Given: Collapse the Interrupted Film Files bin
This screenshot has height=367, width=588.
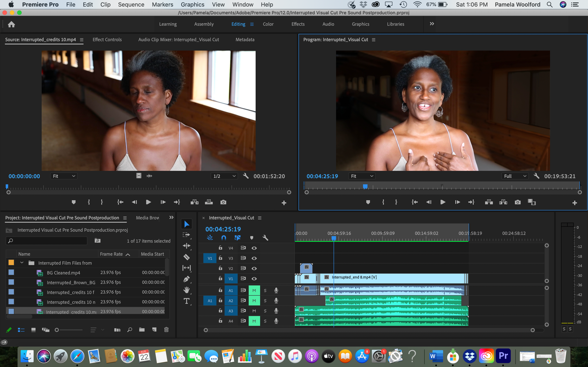Looking at the screenshot, I should (x=22, y=263).
